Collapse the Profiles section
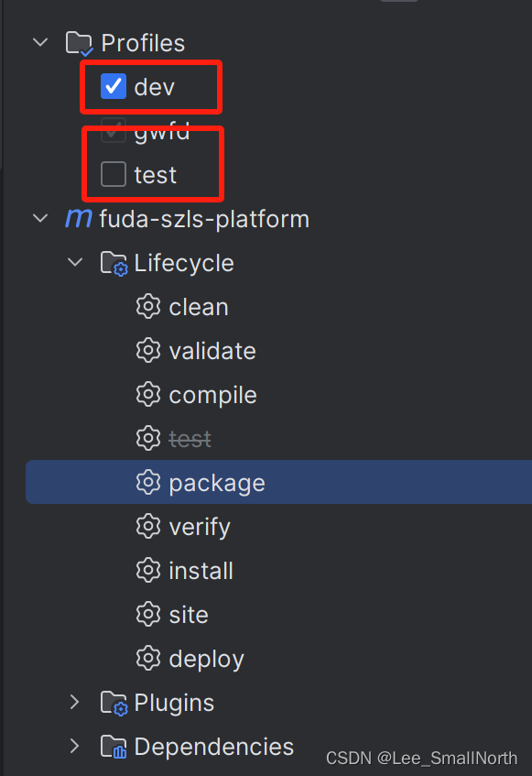The height and width of the screenshot is (776, 532). [38, 42]
